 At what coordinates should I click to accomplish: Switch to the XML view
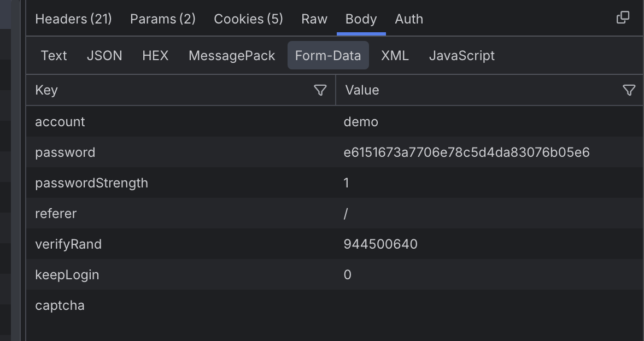(395, 56)
